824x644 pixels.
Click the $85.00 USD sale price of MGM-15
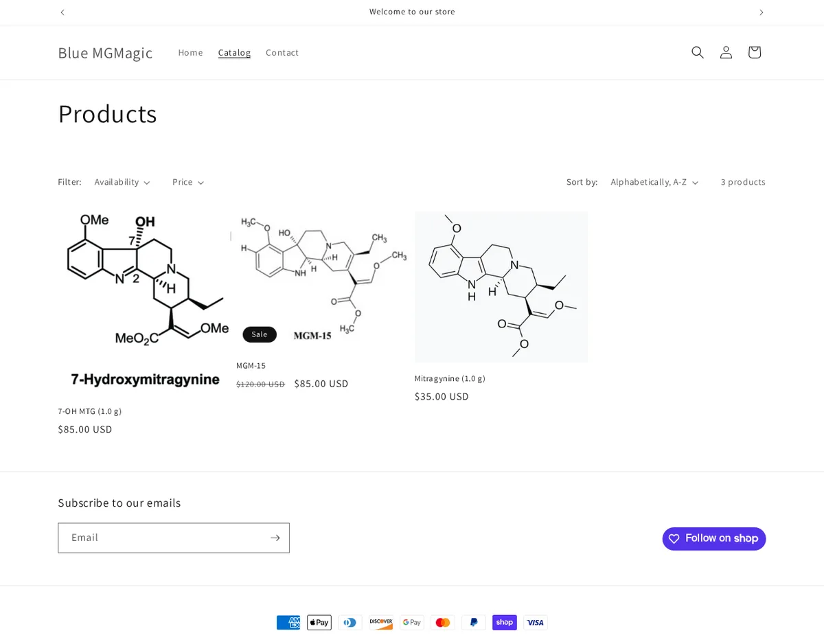(321, 384)
